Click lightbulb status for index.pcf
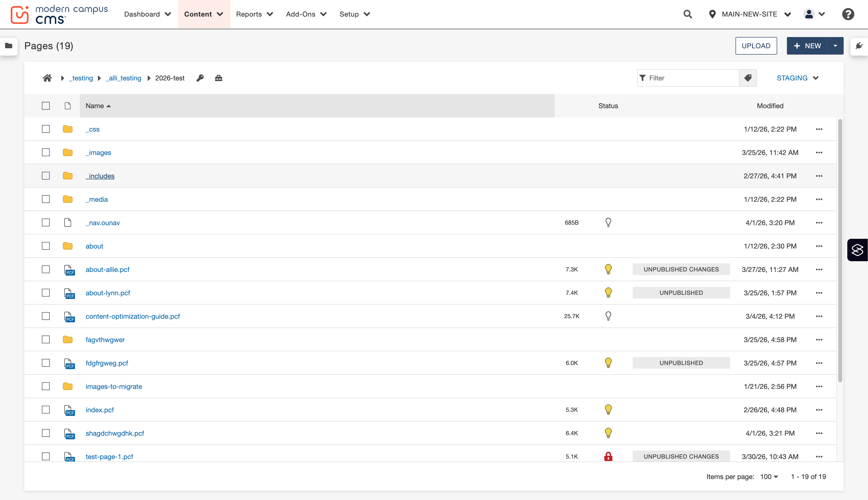The image size is (868, 500). pos(608,410)
